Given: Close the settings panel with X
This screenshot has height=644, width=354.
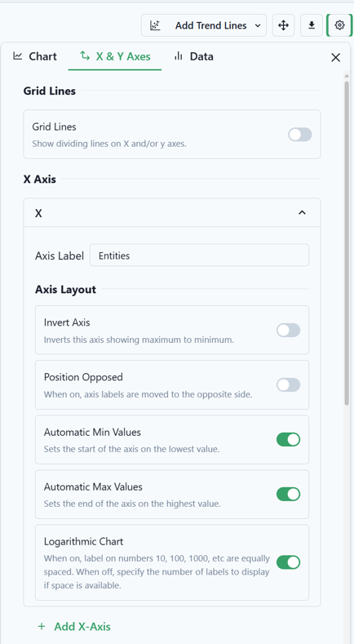Looking at the screenshot, I should tap(335, 57).
